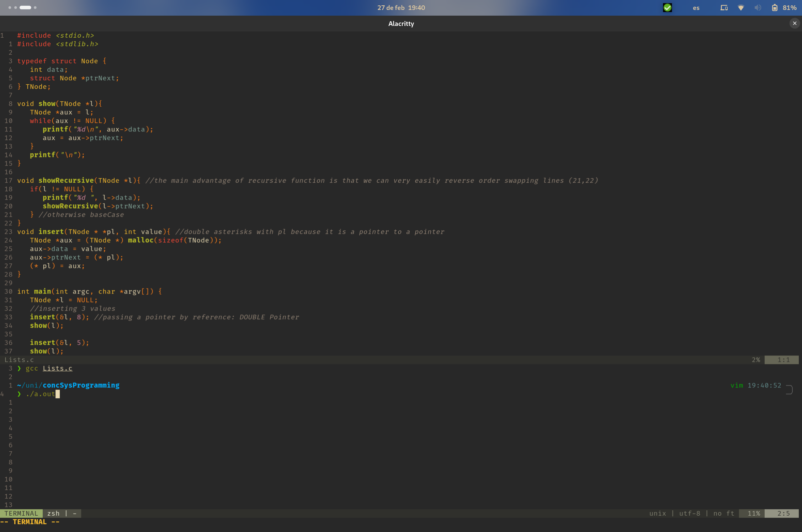The height and width of the screenshot is (532, 802).
Task: Click the underlined Lists.c filename in terminal
Action: click(57, 368)
